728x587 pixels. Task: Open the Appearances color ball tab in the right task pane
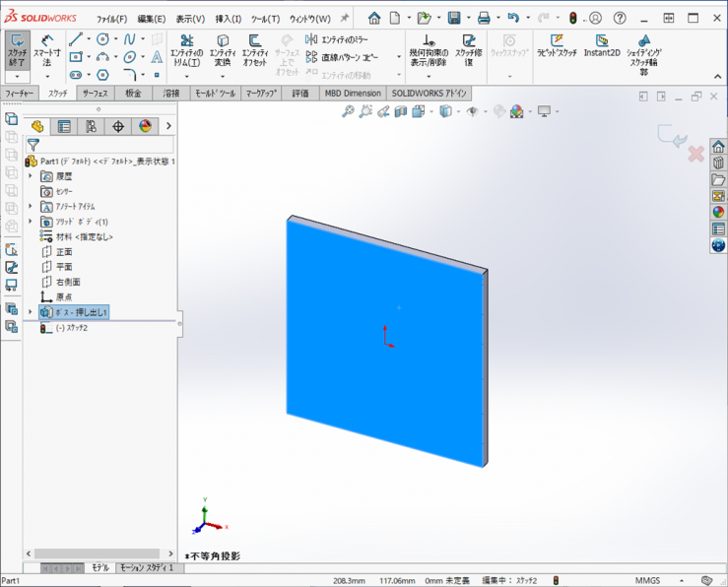[x=718, y=211]
